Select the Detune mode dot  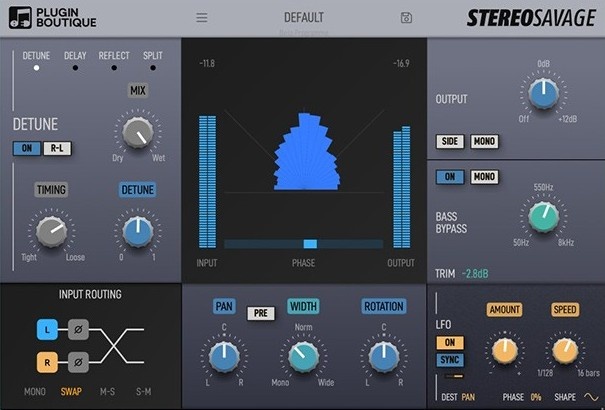[36, 68]
